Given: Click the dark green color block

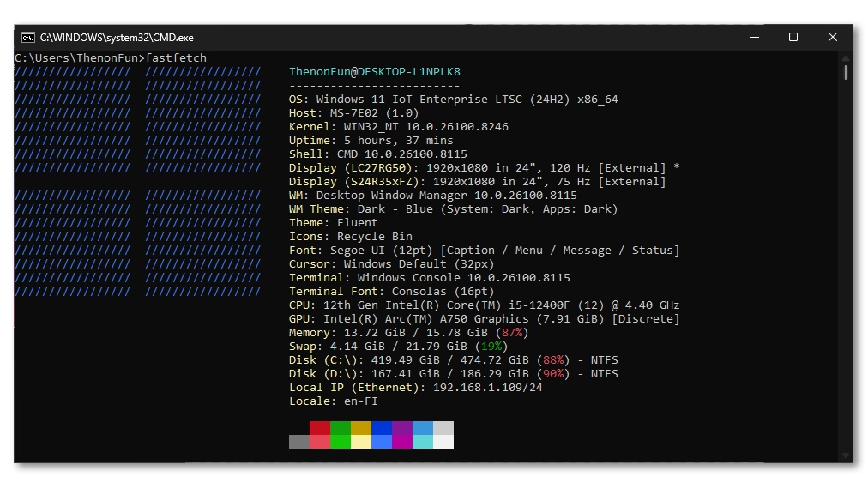Looking at the screenshot, I should (340, 428).
